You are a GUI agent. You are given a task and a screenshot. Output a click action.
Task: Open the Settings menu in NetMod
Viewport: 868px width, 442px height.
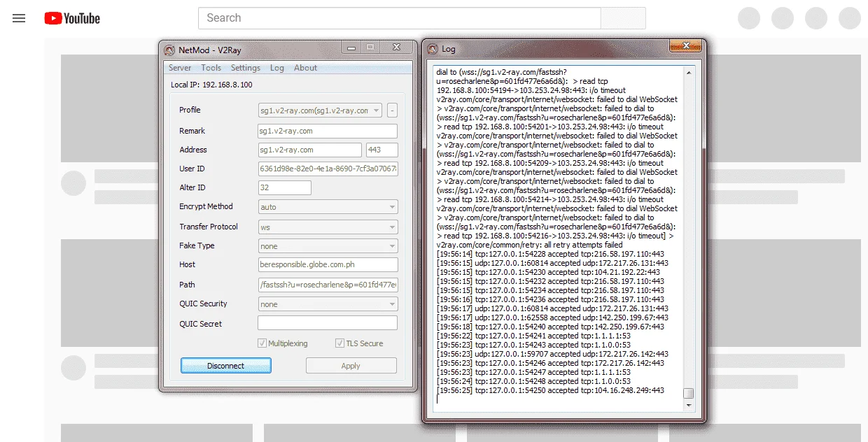point(246,68)
